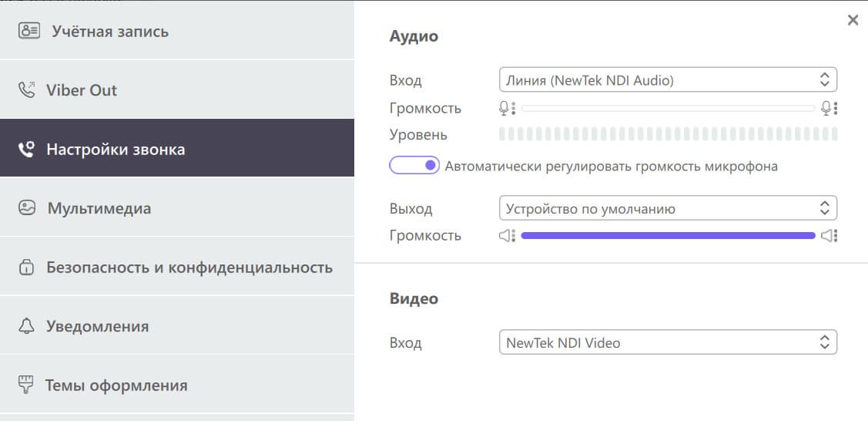This screenshot has width=868, height=421.
Task: Select the Настройки звонка section
Action: coord(177,148)
